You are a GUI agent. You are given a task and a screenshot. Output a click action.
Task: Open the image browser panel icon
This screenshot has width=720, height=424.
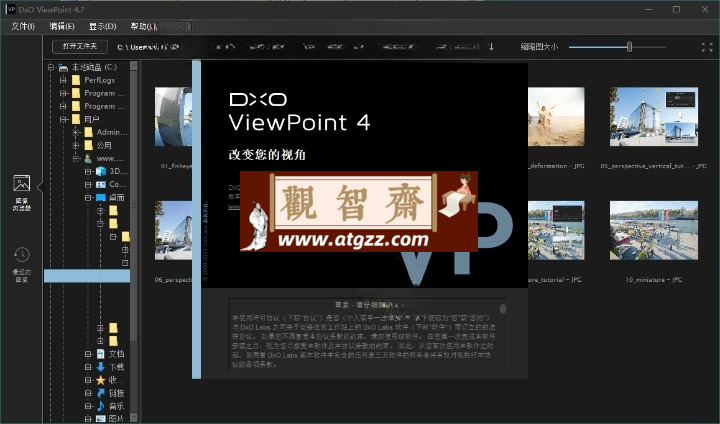(x=22, y=183)
